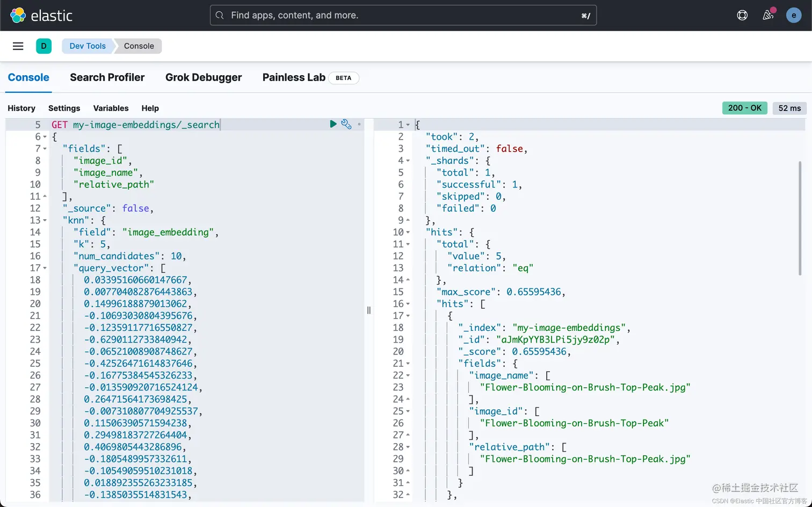Collapse inner hits array on response line 16
The image size is (812, 507).
point(408,304)
